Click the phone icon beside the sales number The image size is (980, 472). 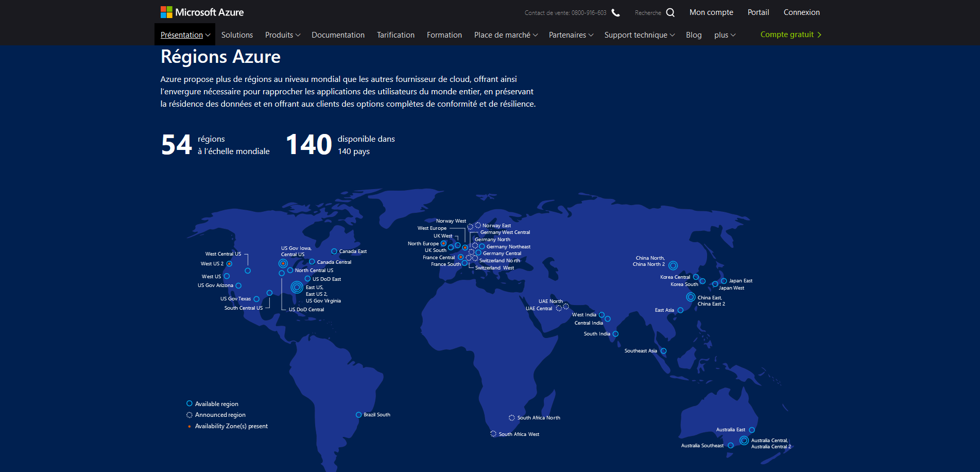pos(615,12)
